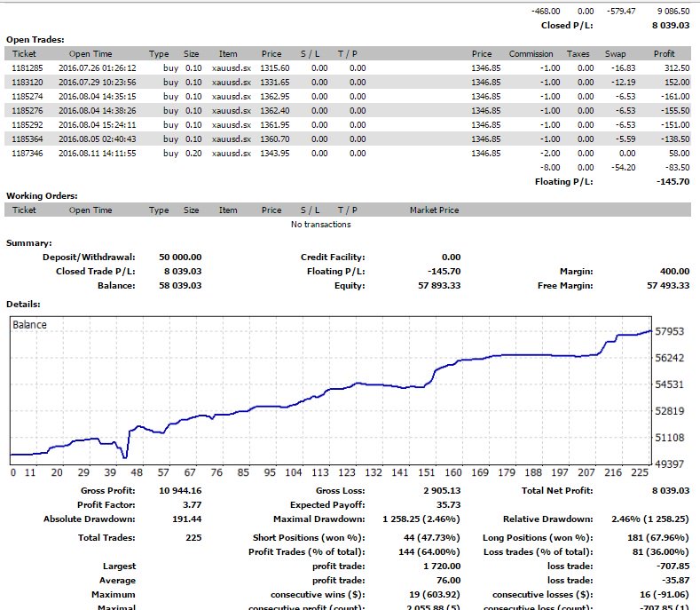Click profit value 312.50

(677, 68)
